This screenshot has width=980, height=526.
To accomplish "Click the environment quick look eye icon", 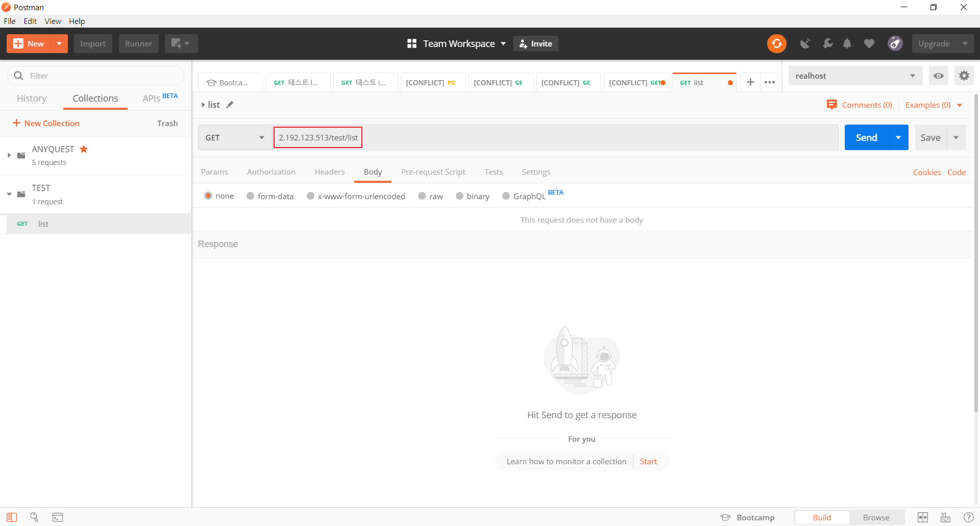I will pos(938,76).
